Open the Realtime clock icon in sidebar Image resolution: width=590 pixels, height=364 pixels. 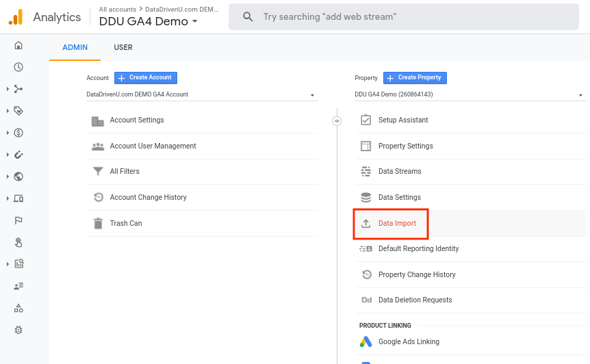coord(18,67)
